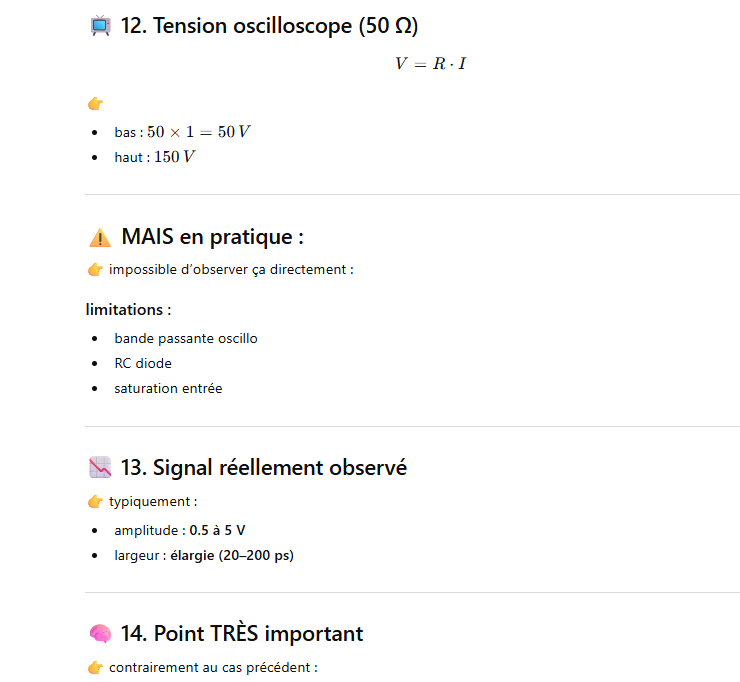Click the "MAIS en pratique :" heading
The height and width of the screenshot is (682, 740).
point(212,237)
